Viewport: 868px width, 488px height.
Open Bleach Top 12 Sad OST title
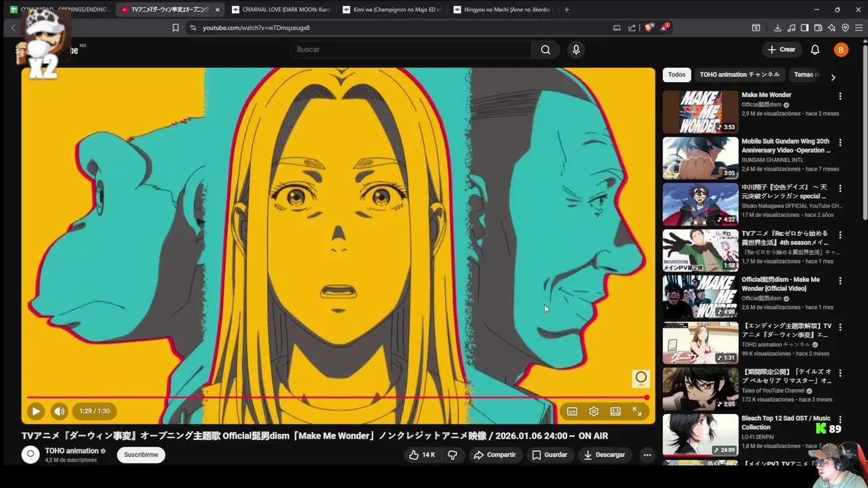pos(786,423)
